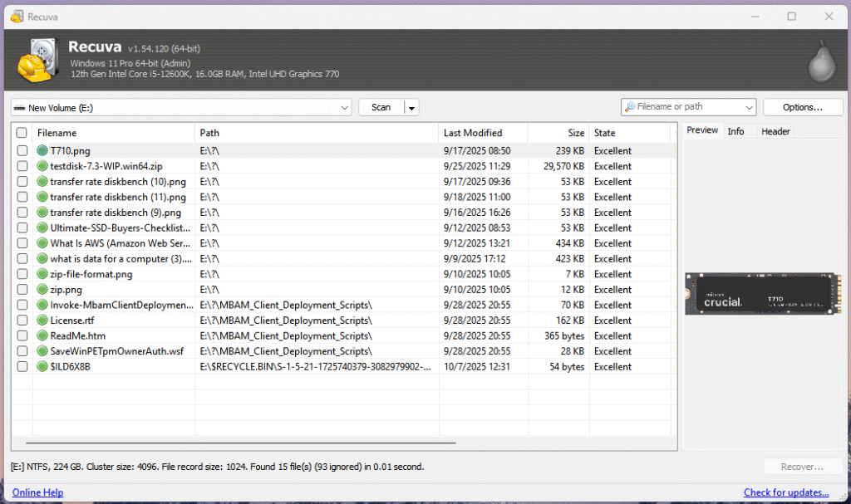Toggle the select-all checkbox in header

(22, 133)
